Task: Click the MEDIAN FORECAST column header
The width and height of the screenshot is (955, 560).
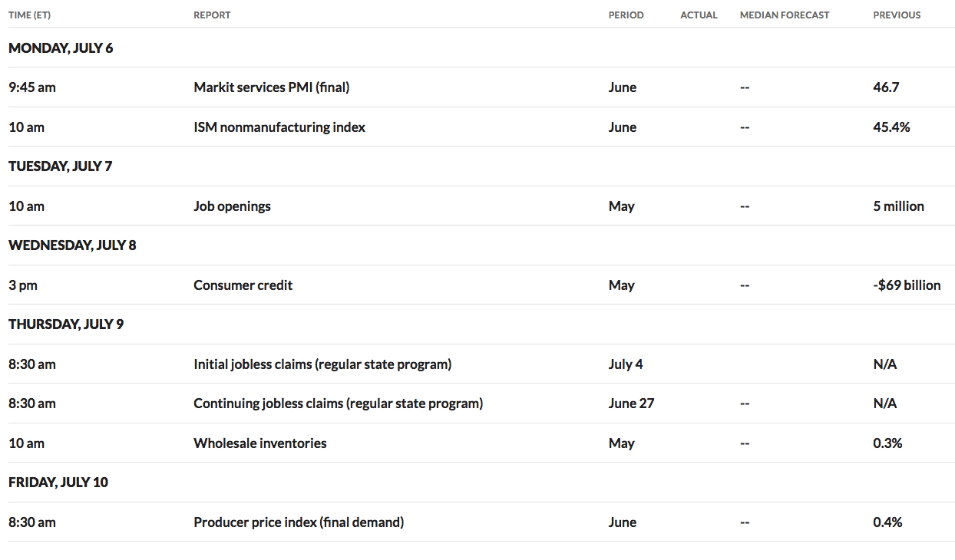Action: pos(785,15)
